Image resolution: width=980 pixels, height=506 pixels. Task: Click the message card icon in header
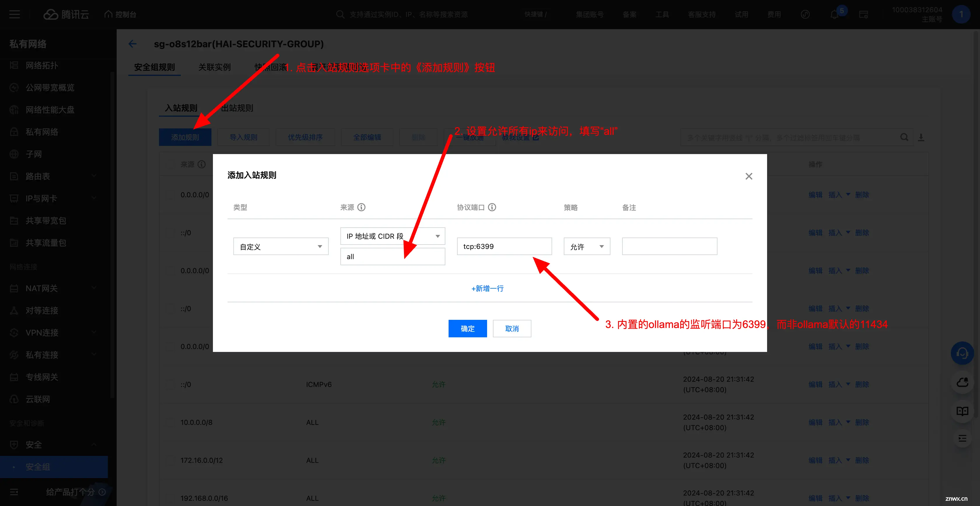tap(864, 15)
